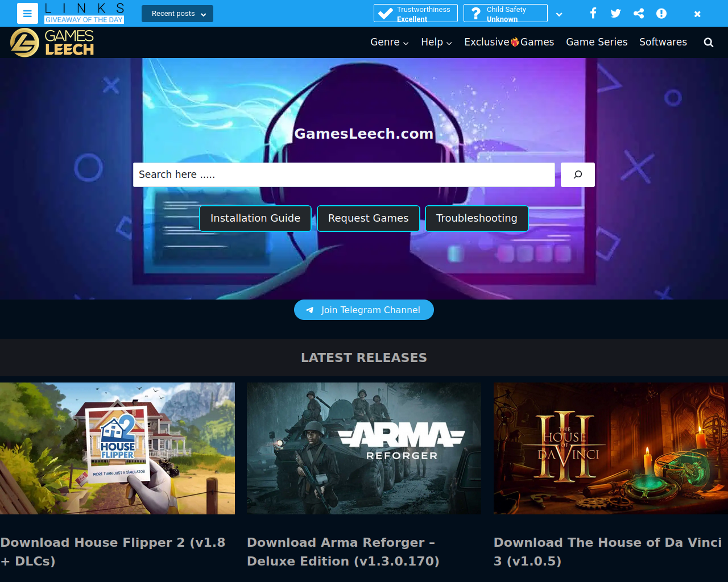
Task: Share the page on Facebook
Action: pyautogui.click(x=593, y=13)
